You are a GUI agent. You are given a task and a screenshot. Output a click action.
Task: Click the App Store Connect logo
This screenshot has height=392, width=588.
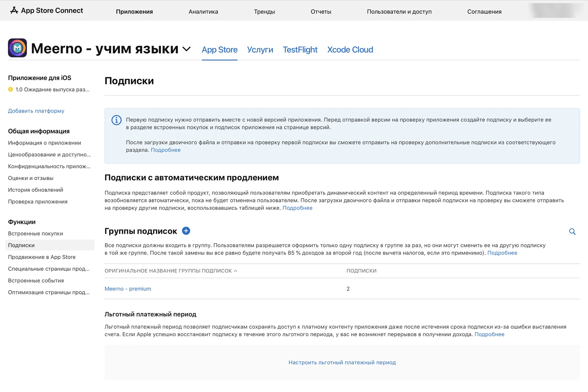[x=47, y=11]
